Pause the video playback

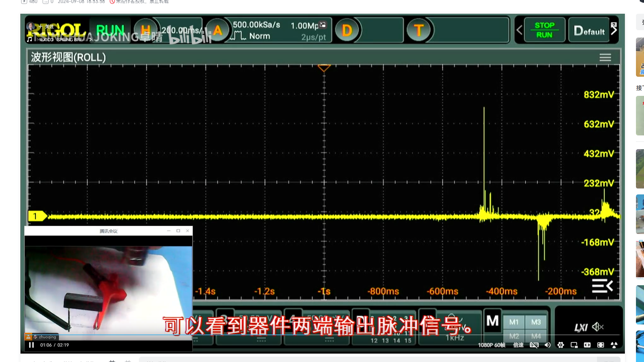[x=31, y=345]
